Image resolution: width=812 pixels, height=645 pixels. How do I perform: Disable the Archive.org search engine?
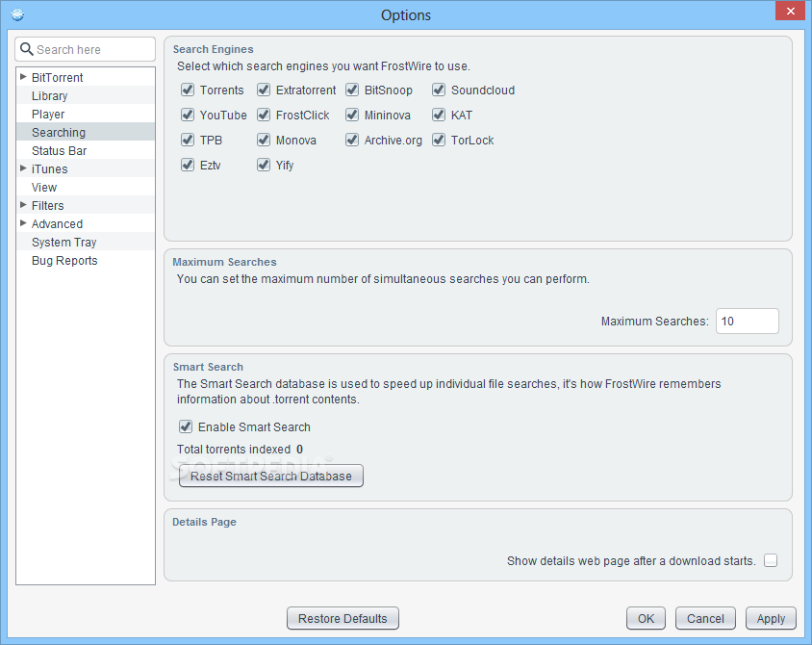point(352,140)
